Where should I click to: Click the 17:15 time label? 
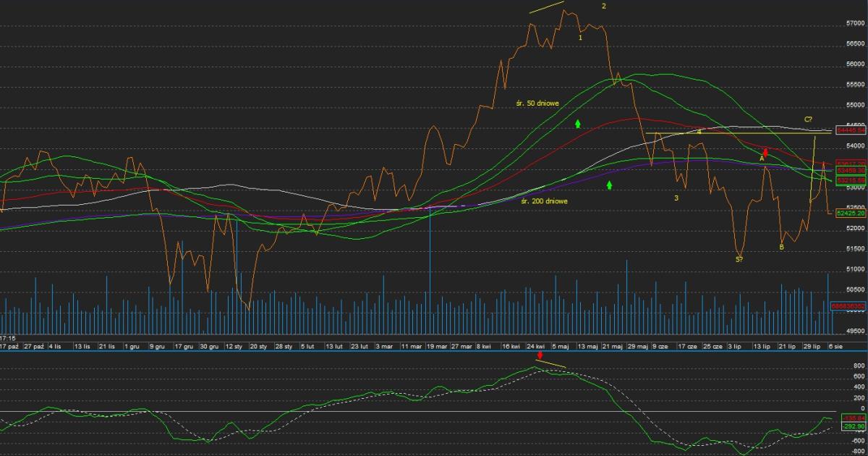tap(8, 338)
